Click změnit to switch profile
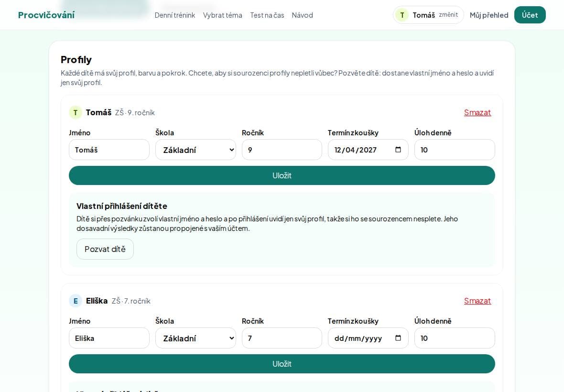This screenshot has height=392, width=564. click(448, 15)
